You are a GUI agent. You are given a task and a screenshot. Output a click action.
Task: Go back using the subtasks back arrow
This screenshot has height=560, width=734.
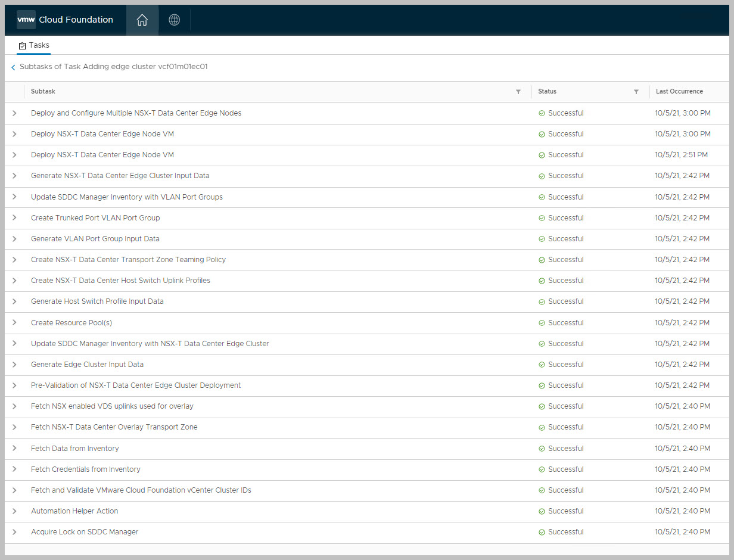[x=13, y=67]
